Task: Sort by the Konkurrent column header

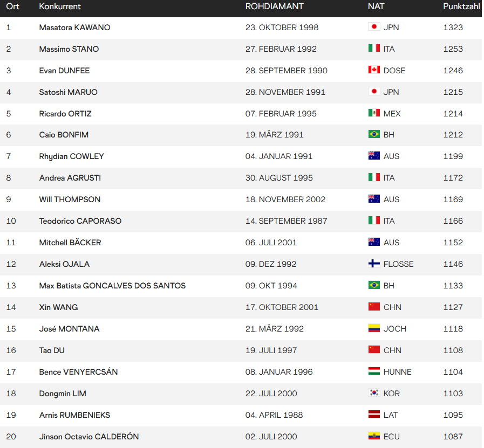Action: [60, 6]
